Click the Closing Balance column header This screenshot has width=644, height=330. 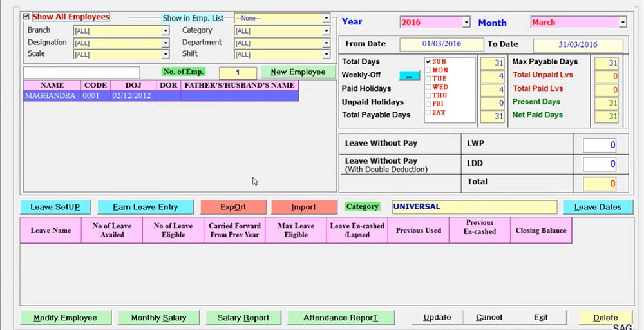tap(541, 231)
